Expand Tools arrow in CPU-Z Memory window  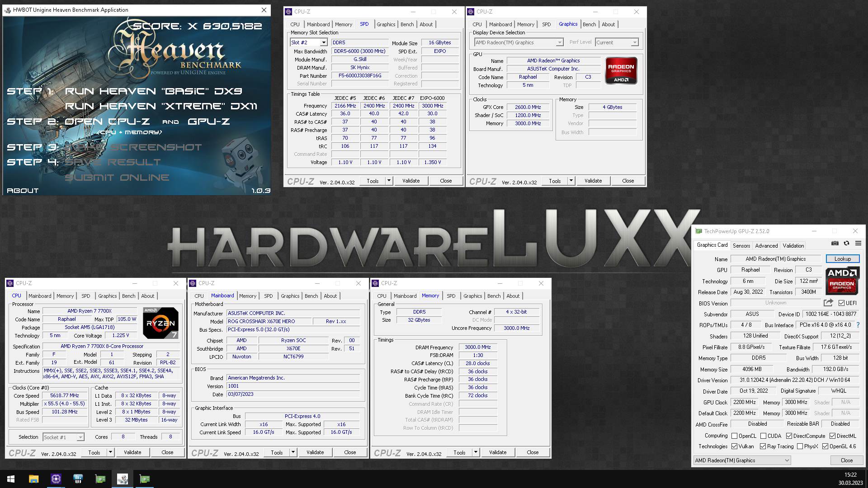(x=476, y=452)
